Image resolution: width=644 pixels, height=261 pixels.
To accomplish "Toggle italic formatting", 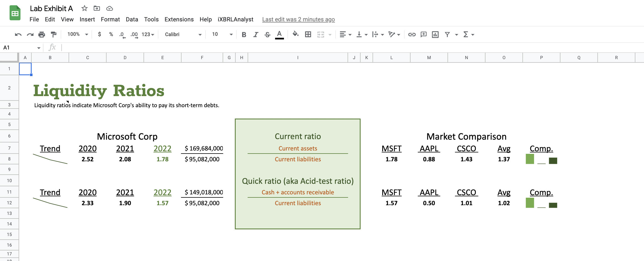I will (x=256, y=34).
